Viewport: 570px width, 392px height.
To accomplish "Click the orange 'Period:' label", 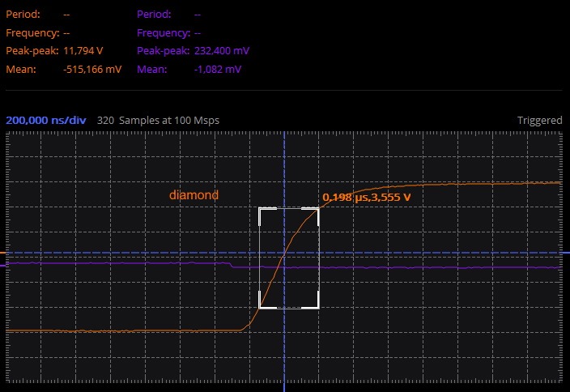I will [x=23, y=15].
